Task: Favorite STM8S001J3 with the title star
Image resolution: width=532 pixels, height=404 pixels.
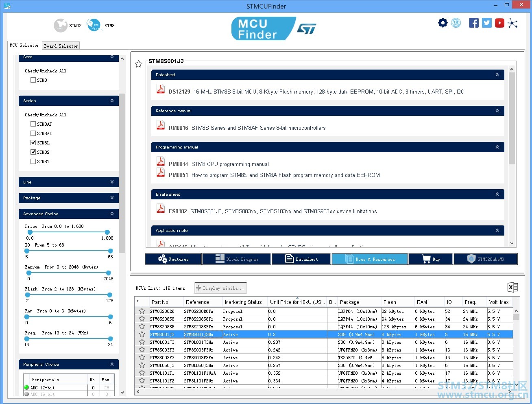Action: (139, 64)
